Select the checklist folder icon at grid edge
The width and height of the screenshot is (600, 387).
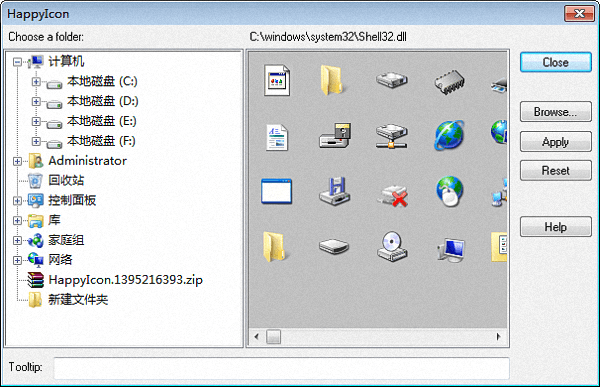pos(499,247)
